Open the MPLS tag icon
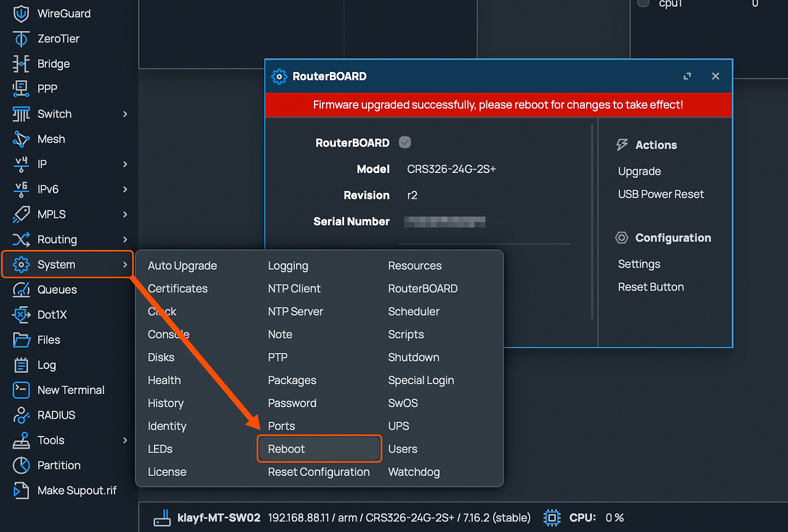Viewport: 788px width, 532px height. pyautogui.click(x=21, y=214)
